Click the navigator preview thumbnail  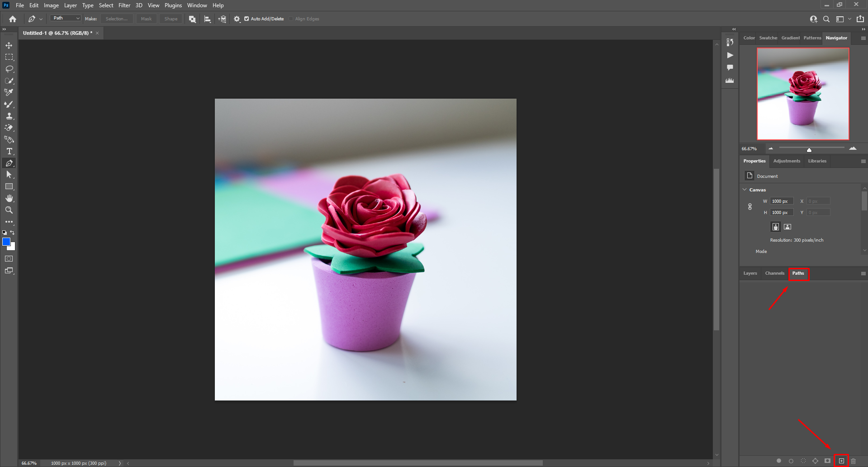[803, 94]
